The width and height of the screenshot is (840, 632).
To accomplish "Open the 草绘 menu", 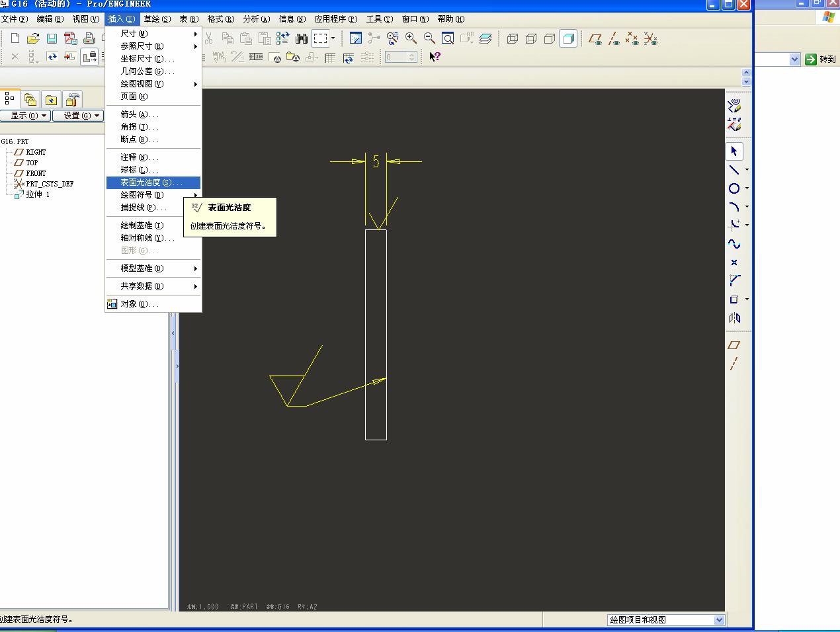I will point(157,19).
